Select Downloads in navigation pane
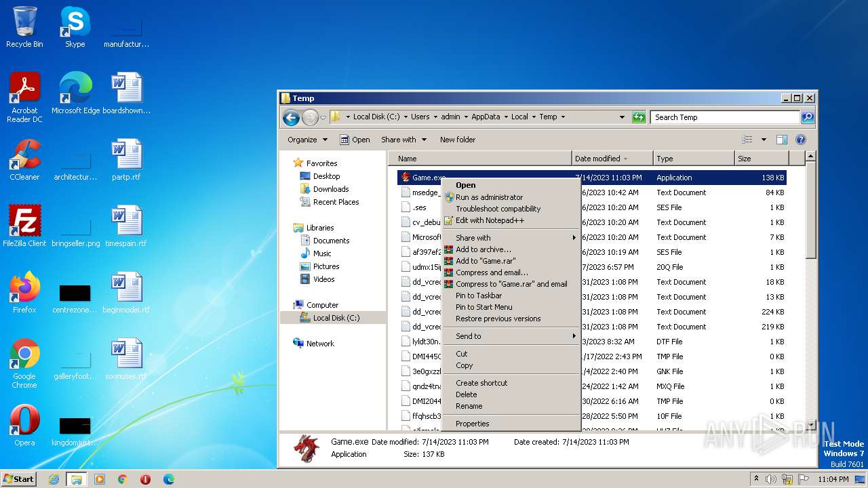 pos(331,189)
